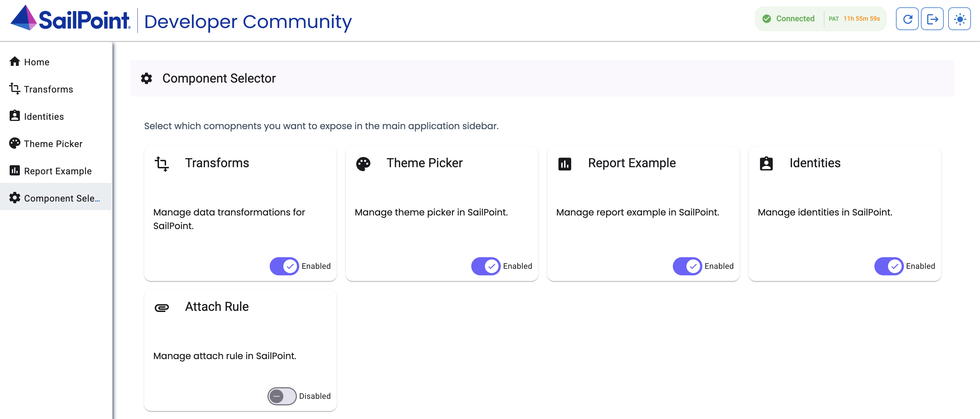Disable the Transforms component
The image size is (980, 419).
pyautogui.click(x=284, y=266)
